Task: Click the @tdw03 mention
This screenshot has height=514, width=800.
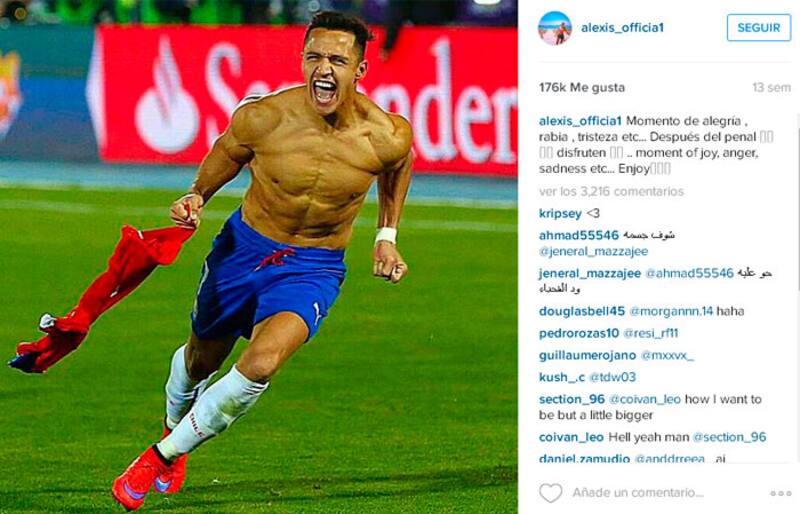Action: [x=612, y=377]
